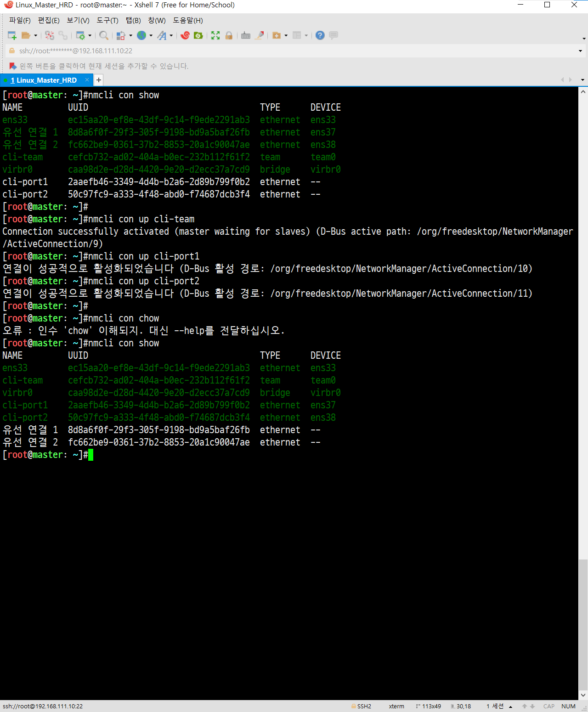Click the add-session bookmark flag icon
This screenshot has height=712, width=588.
13,66
